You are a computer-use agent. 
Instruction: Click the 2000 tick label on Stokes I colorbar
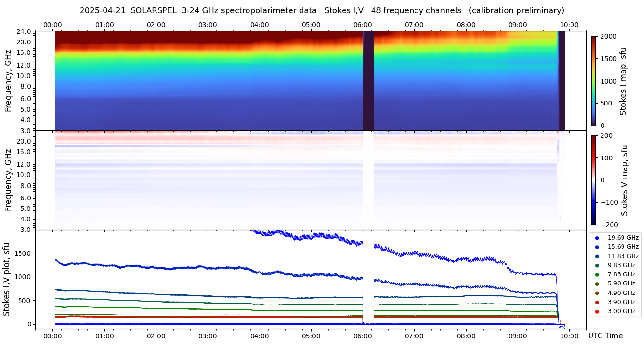pos(609,36)
